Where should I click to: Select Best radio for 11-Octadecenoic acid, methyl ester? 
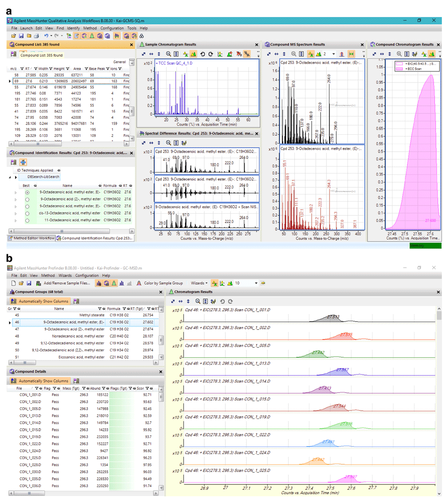[27, 220]
